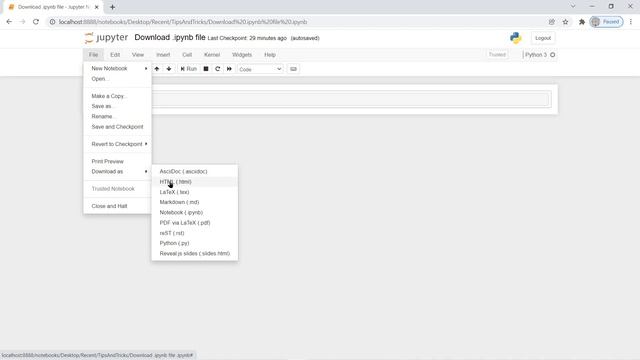
Task: Select Close and Halt
Action: pos(118,206)
